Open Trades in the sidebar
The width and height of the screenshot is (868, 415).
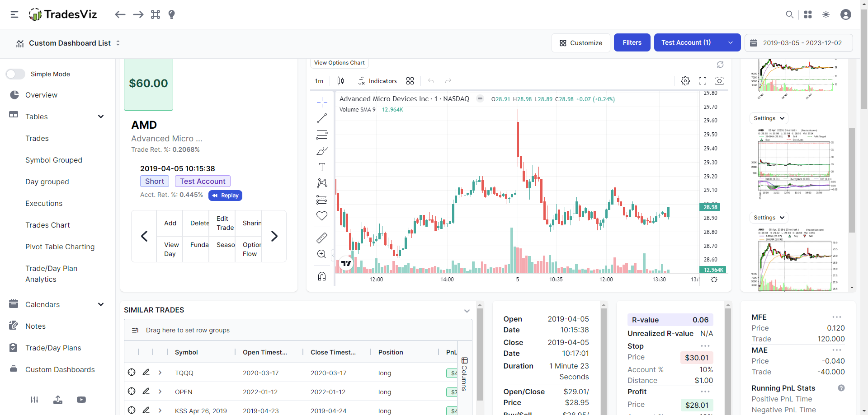pos(37,138)
